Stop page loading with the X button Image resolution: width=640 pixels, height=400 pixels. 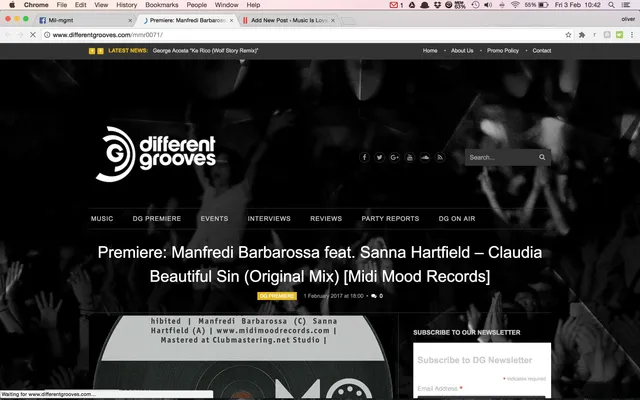click(33, 35)
